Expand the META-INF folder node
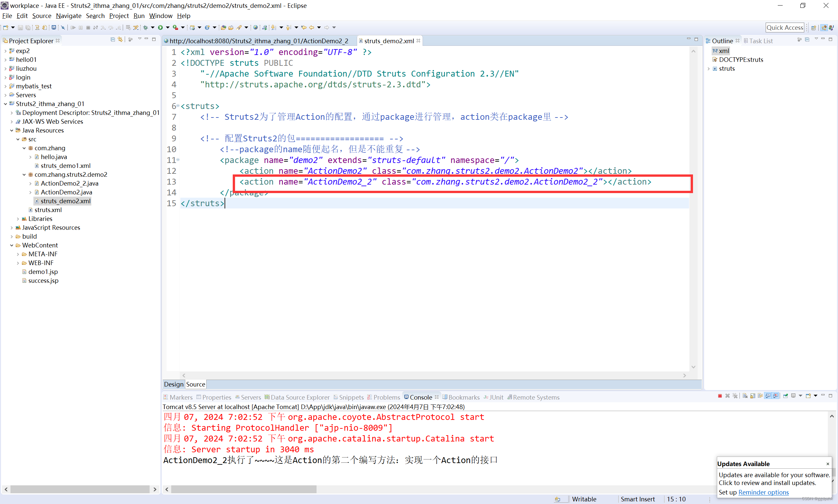The image size is (838, 504). coord(18,254)
